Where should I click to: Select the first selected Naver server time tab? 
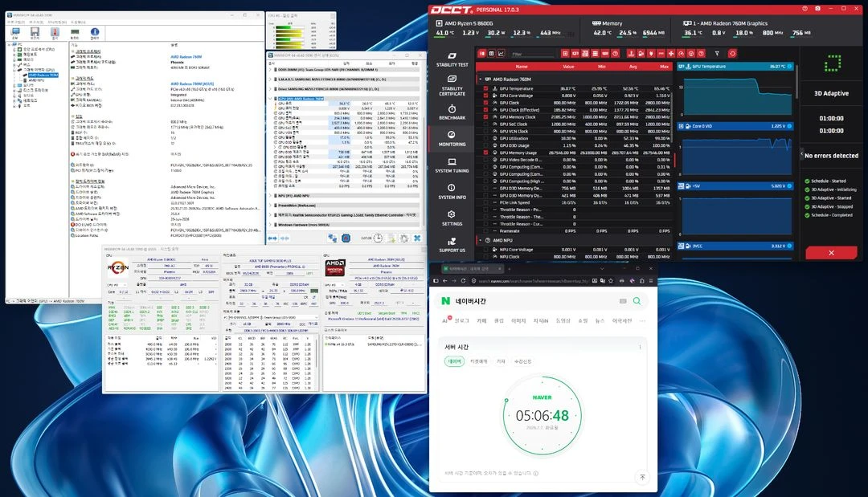point(454,361)
